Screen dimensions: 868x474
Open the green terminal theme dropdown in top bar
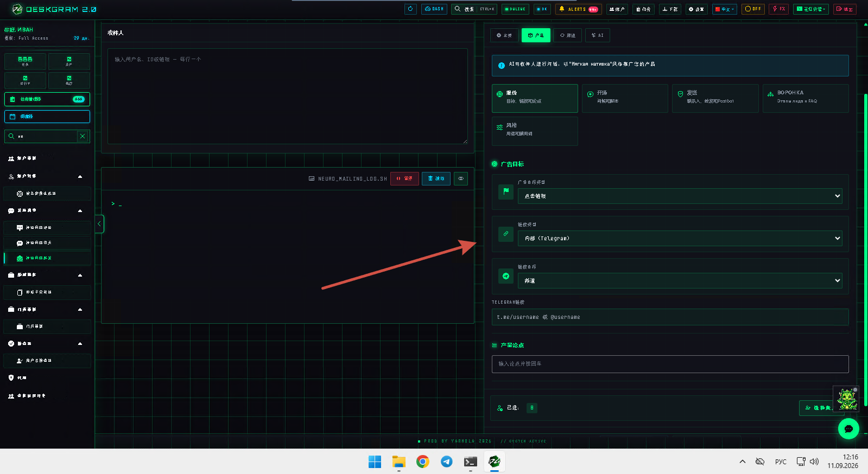click(x=810, y=9)
